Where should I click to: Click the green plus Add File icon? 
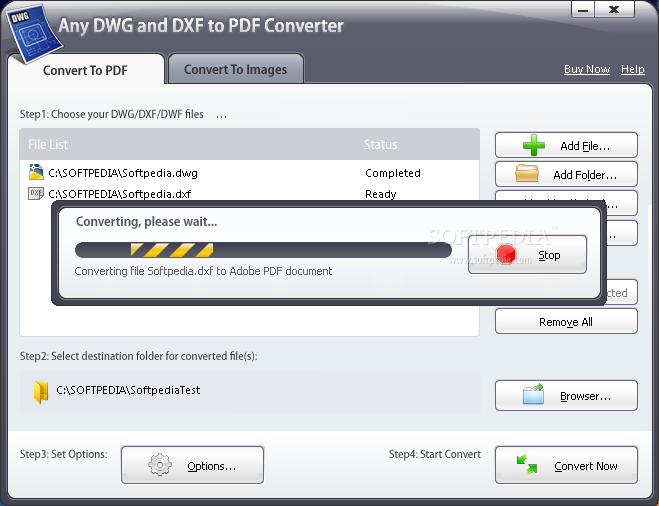[534, 145]
